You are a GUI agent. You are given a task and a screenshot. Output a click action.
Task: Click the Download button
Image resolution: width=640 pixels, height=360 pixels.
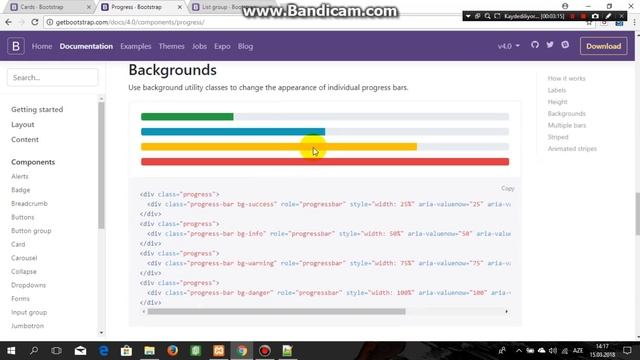point(604,46)
